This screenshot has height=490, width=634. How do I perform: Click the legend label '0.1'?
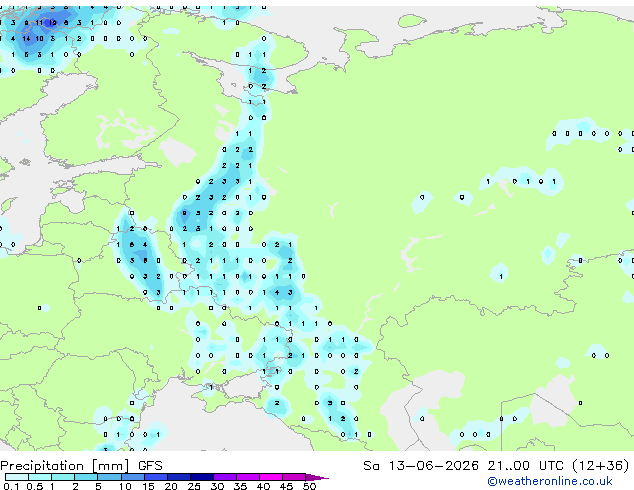[x=11, y=486]
